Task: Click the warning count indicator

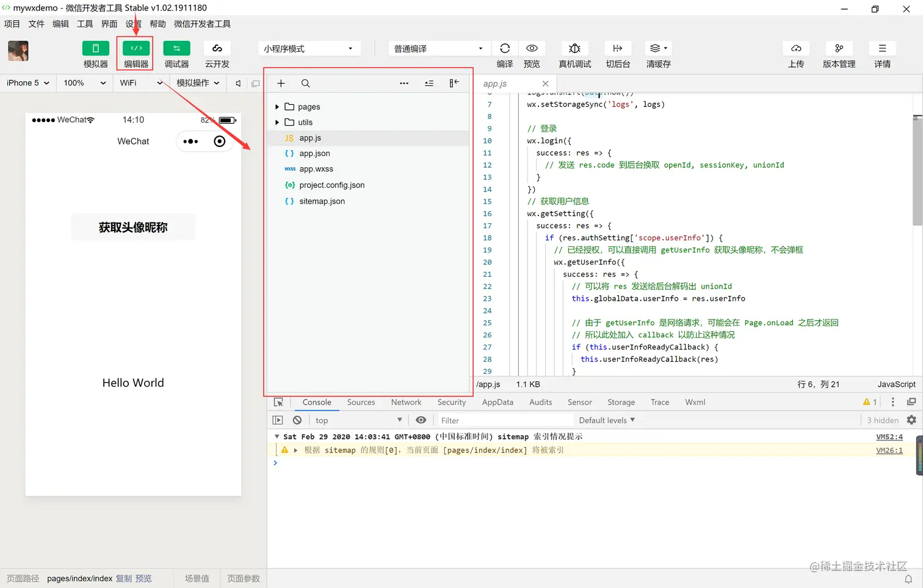Action: pos(870,402)
